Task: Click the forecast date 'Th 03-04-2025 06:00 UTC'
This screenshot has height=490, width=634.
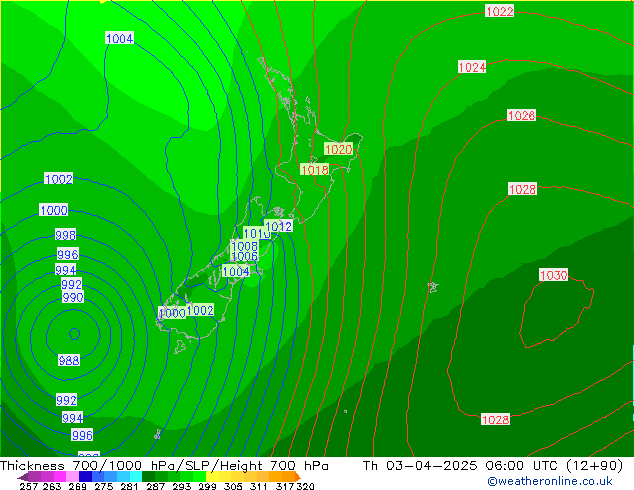Action: [462, 465]
